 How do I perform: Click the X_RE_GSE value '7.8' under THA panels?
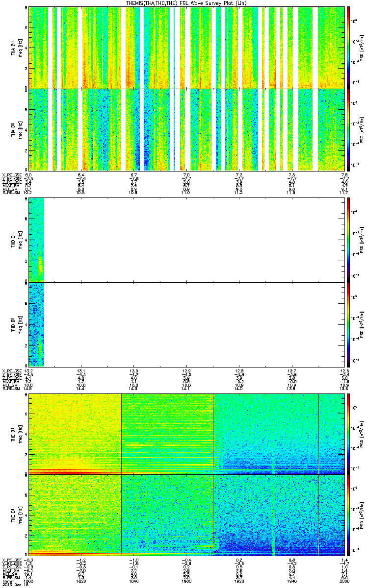point(344,174)
